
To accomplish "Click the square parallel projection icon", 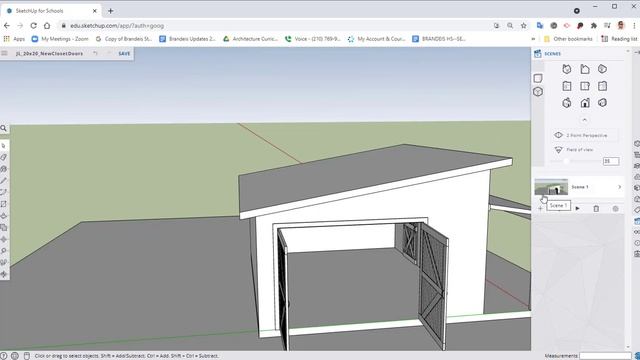I will click(538, 78).
